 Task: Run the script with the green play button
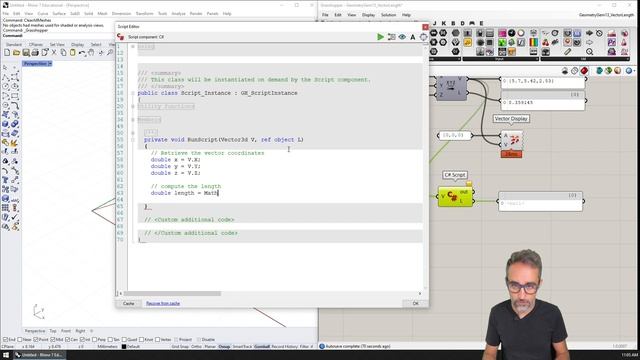(380, 37)
